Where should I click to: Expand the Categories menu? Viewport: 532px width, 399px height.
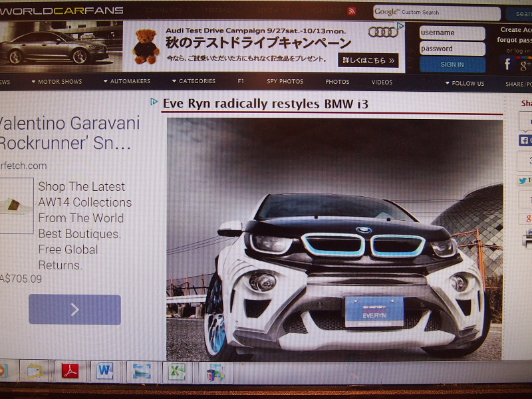tap(194, 81)
